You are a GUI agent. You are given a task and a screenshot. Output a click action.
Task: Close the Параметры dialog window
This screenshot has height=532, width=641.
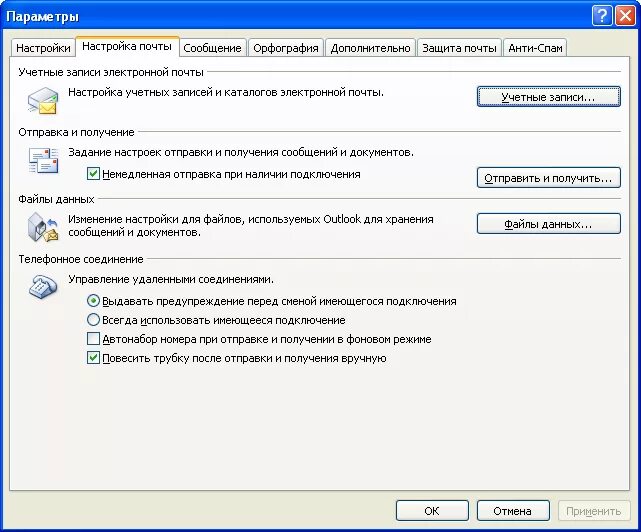(x=625, y=16)
